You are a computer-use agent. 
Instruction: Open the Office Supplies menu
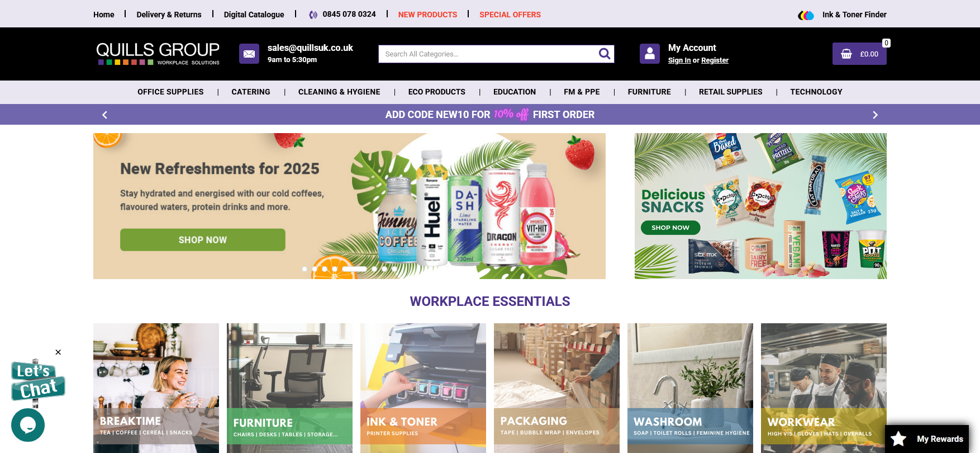tap(170, 92)
